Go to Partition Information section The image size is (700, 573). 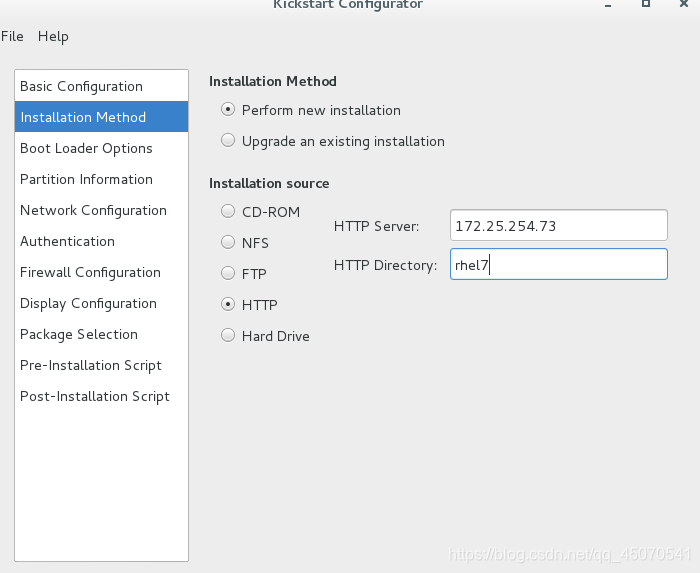(x=101, y=179)
